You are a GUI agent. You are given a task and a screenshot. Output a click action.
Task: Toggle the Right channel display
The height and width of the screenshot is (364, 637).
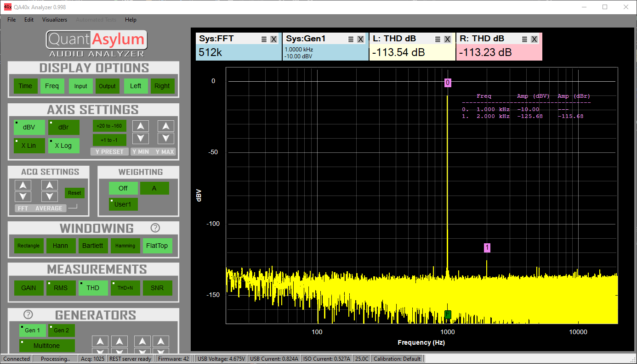(x=162, y=86)
